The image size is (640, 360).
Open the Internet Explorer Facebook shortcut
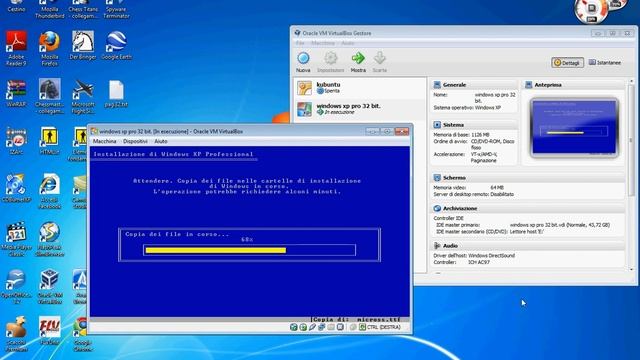click(x=49, y=191)
